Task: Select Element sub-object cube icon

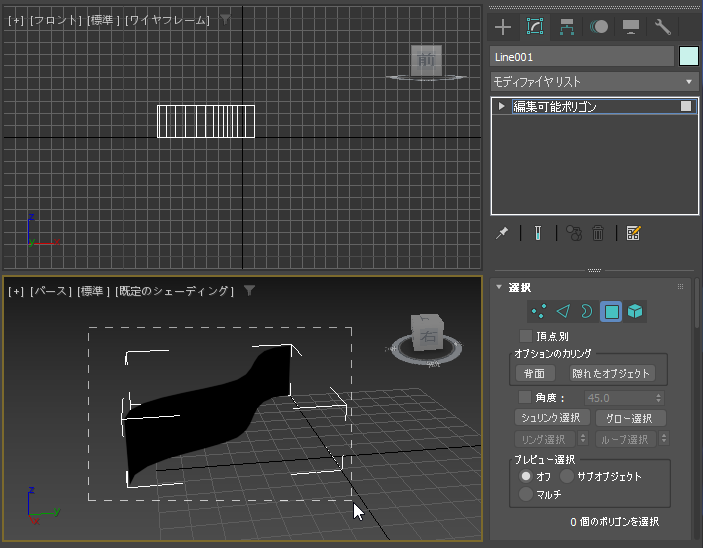Action: coord(635,312)
